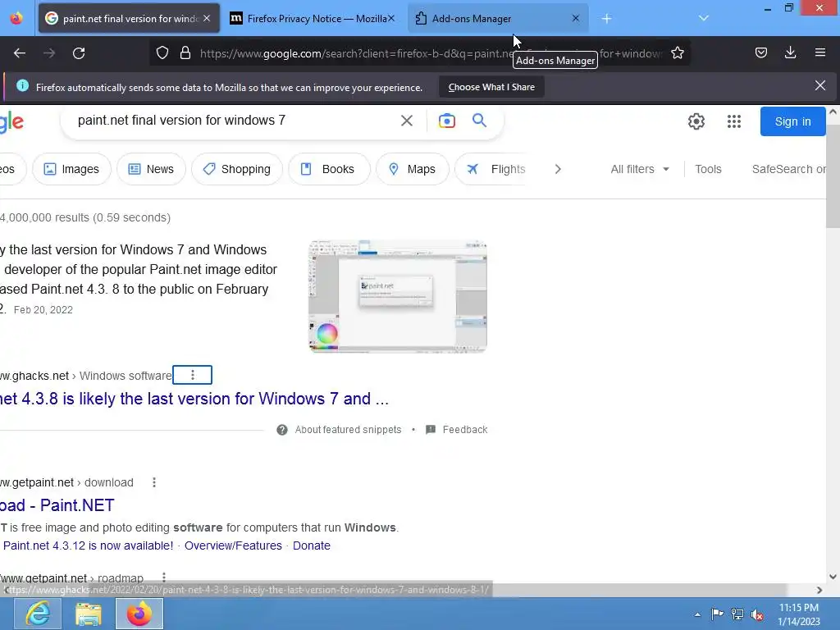This screenshot has width=840, height=630.
Task: Show more search filter chips arrow
Action: pos(558,169)
